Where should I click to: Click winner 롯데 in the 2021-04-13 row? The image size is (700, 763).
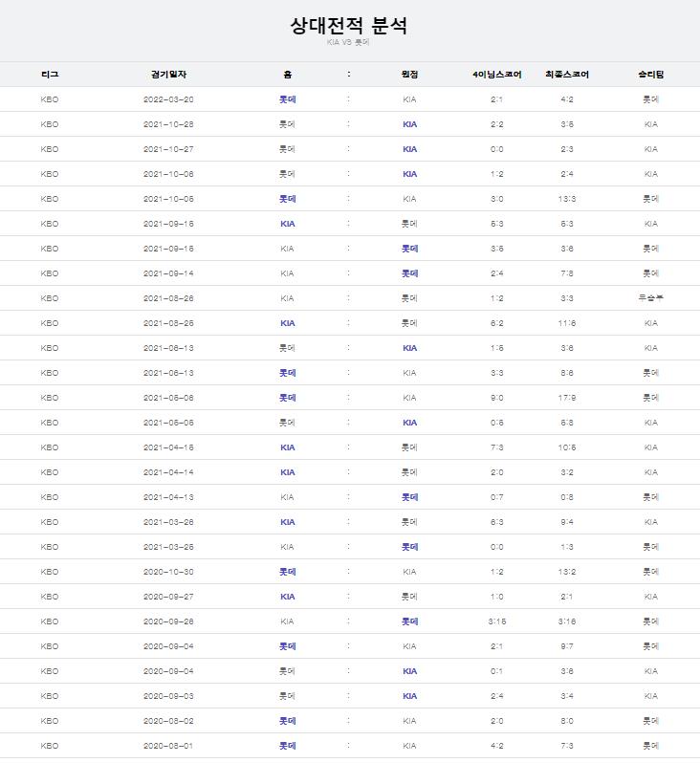click(651, 497)
